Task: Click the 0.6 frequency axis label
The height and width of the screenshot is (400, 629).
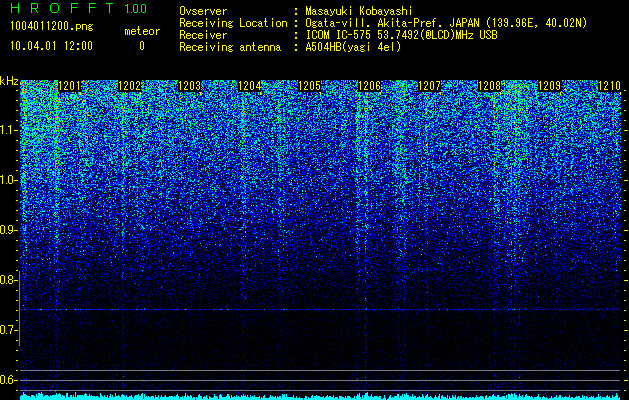Action: pos(9,380)
